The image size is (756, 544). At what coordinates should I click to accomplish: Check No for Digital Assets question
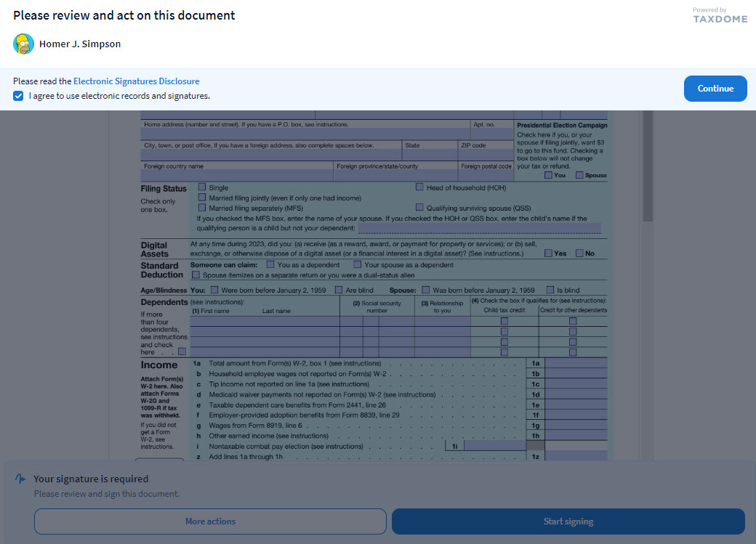click(x=579, y=253)
